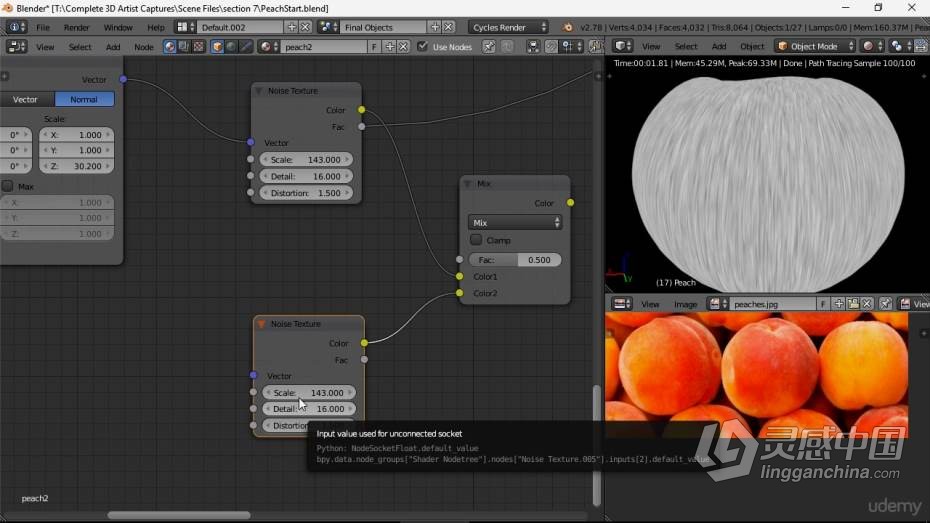The width and height of the screenshot is (930, 523).
Task: Select the Vector mapping type button
Action: coord(25,100)
